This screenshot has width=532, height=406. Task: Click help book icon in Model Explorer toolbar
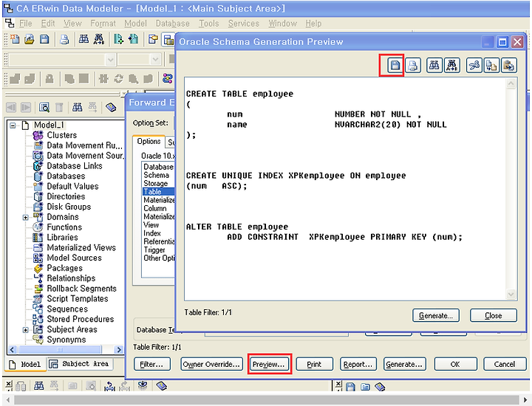click(111, 108)
